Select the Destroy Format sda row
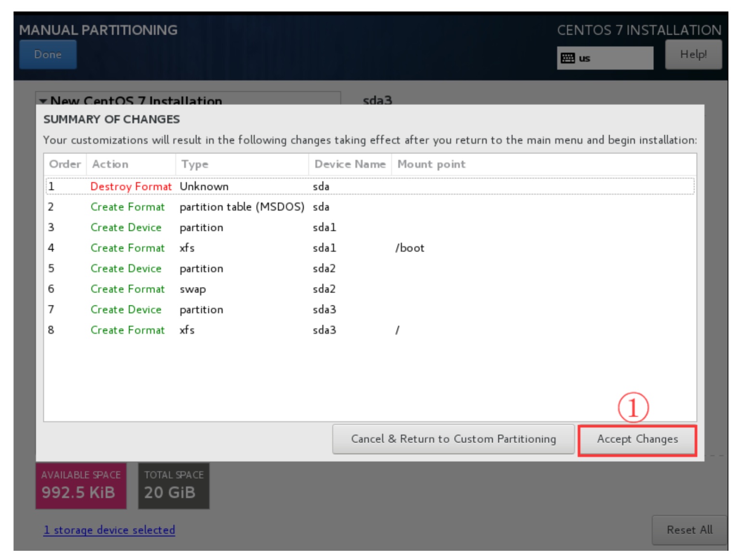 point(369,186)
